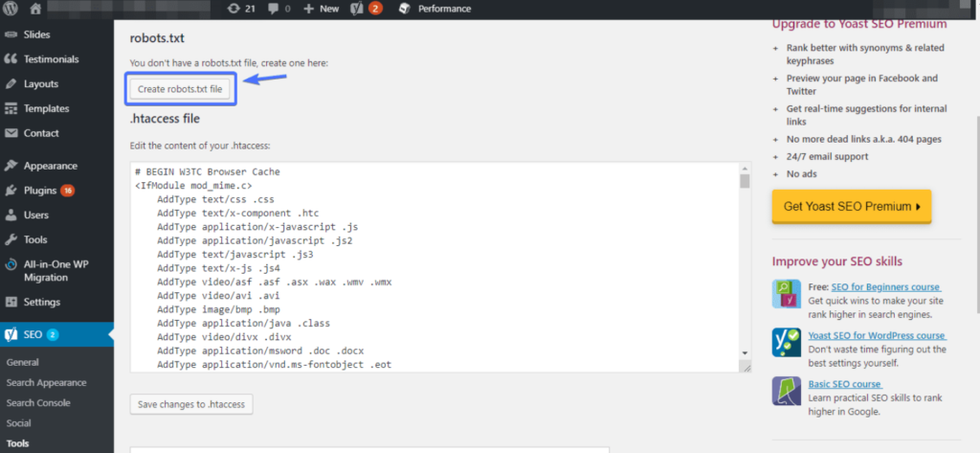Click the Settings sliders icon

(x=11, y=302)
